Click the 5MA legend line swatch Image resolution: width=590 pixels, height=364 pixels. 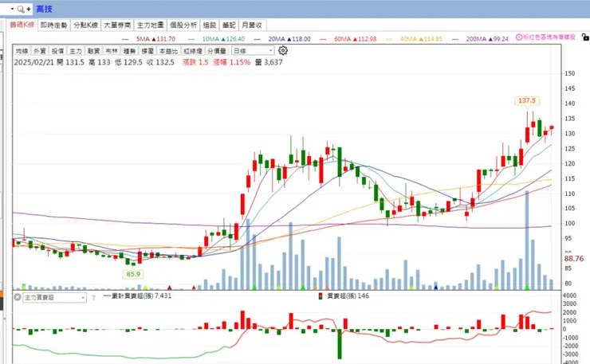[125, 39]
